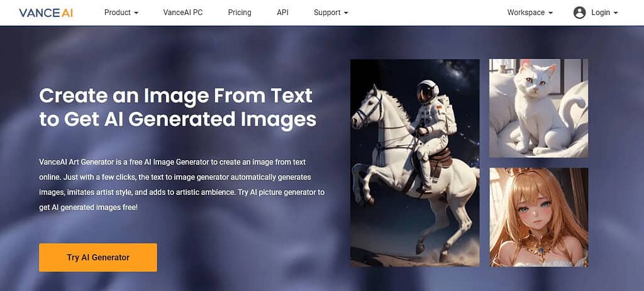Click the headline 'Create an Image From Text'
Viewport: 644px width, 291px height.
tap(176, 96)
